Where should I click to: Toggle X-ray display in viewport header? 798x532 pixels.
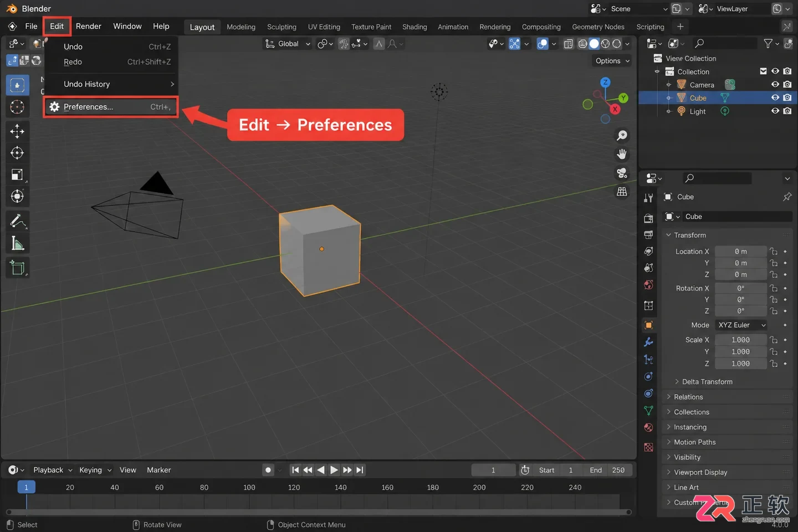tap(569, 44)
